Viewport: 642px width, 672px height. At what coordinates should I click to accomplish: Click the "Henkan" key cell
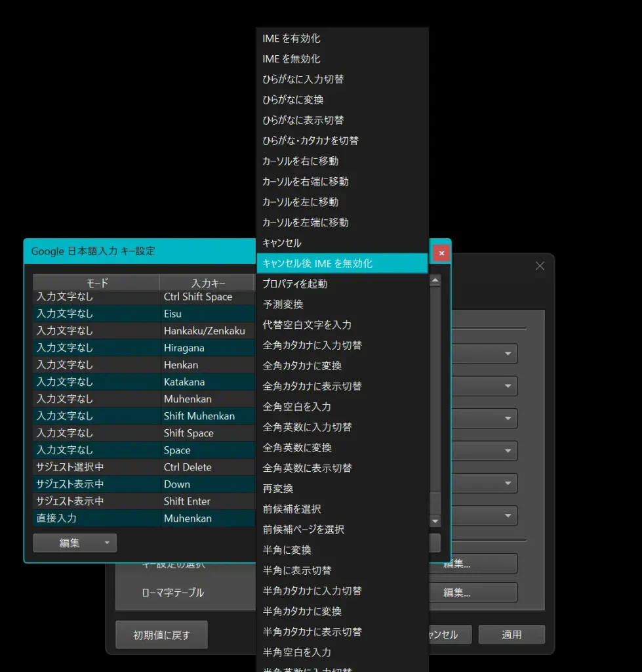pyautogui.click(x=208, y=365)
